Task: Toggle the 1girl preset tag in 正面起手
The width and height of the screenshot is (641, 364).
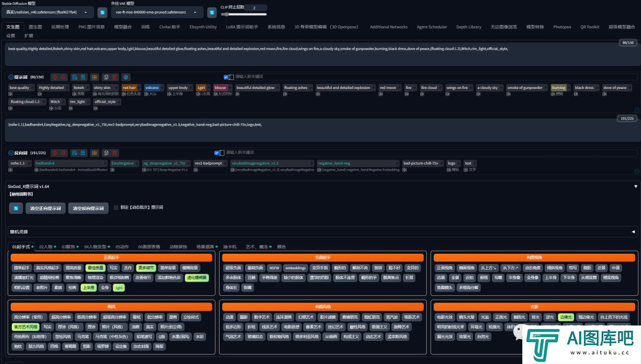Action: point(119,288)
